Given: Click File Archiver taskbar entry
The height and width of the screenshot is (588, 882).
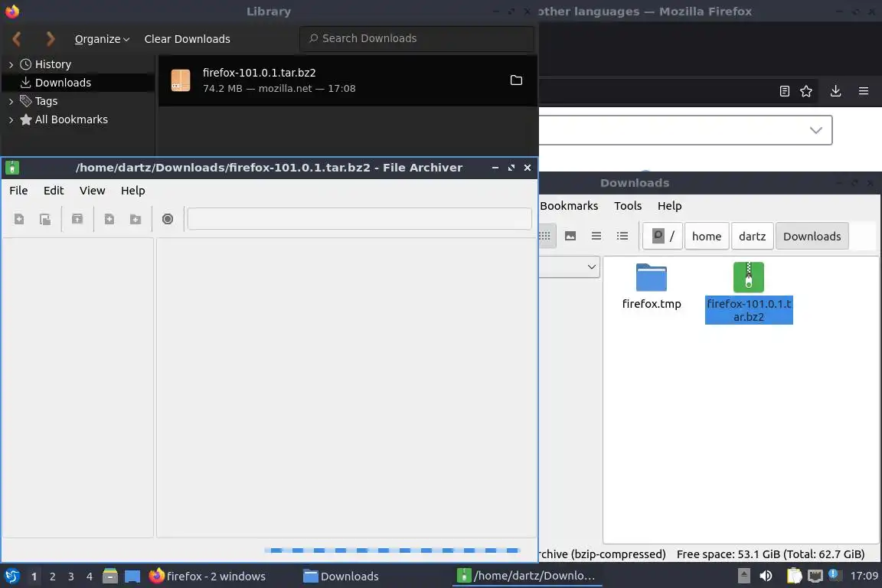Looking at the screenshot, I should 527,577.
